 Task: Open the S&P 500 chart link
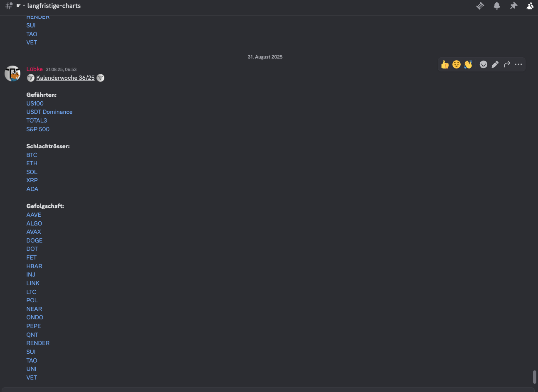38,129
